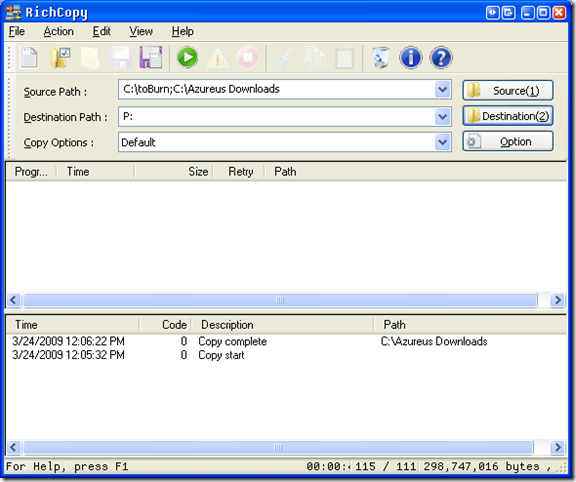Sort by the Retry column header
The height and width of the screenshot is (482, 576).
pos(239,172)
